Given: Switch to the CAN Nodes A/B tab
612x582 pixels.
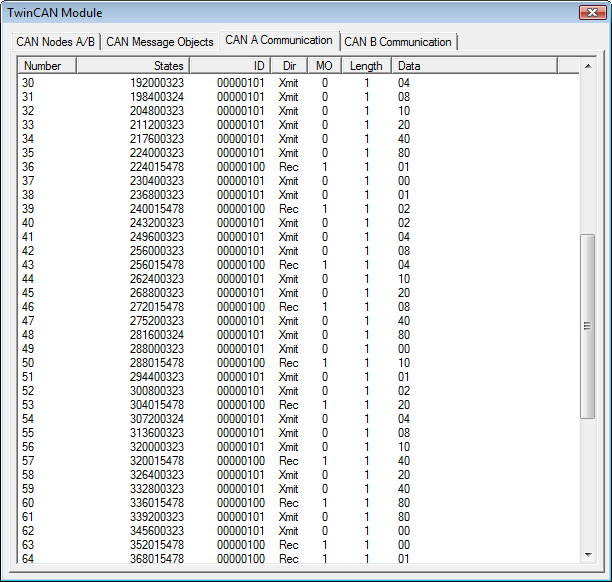Looking at the screenshot, I should click(56, 42).
